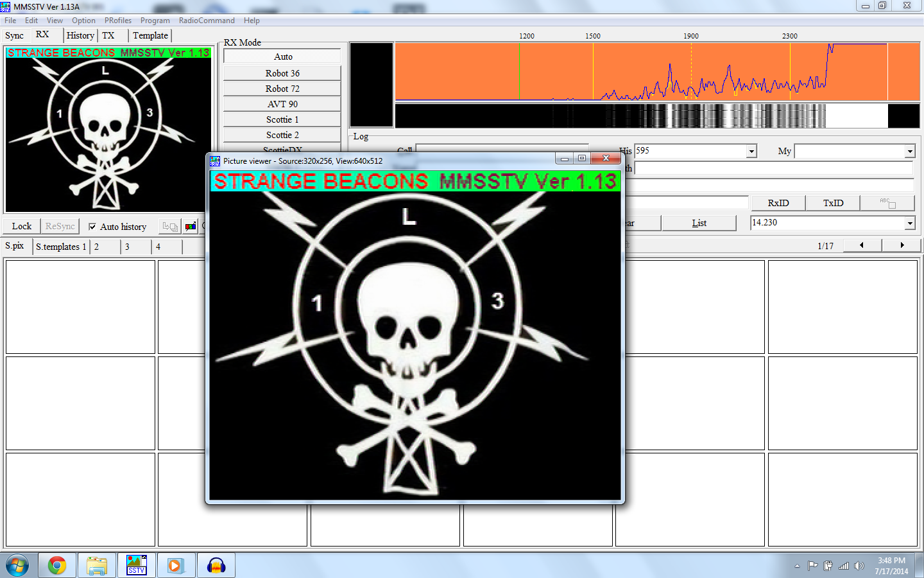Click MMSSTV title bar app icon
The width and height of the screenshot is (924, 578).
5,6
